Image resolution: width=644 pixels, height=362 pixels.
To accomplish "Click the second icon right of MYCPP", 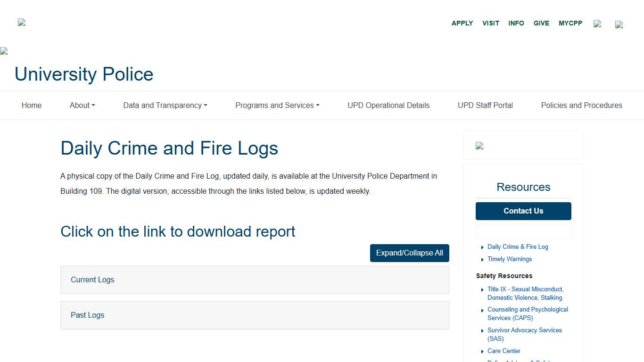I will click(x=619, y=25).
